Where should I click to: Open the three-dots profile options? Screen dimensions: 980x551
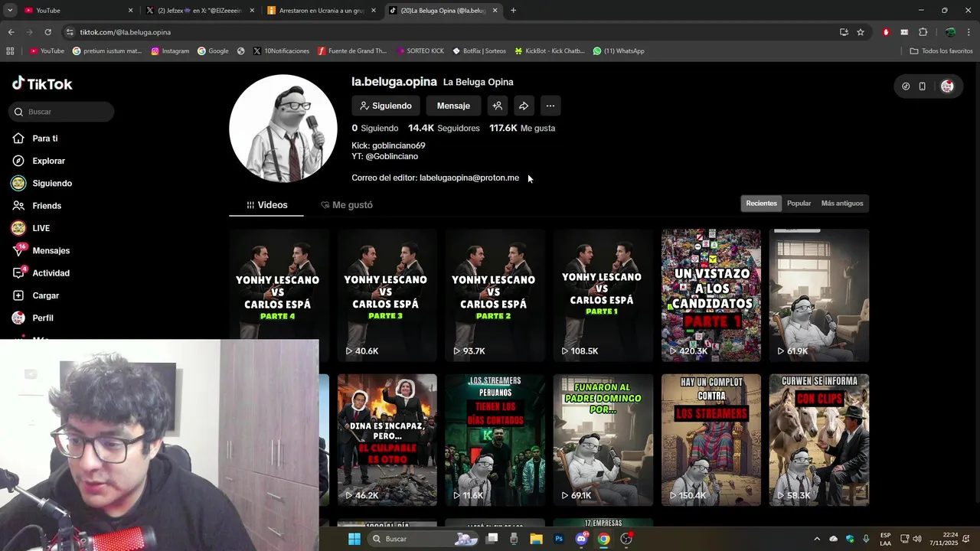point(550,106)
